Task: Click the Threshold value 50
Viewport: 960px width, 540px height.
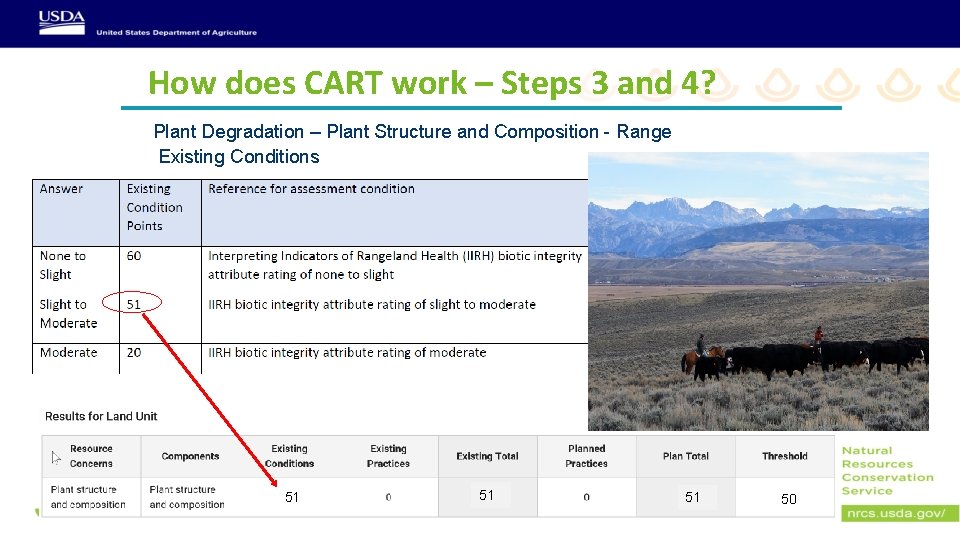Action: click(789, 499)
